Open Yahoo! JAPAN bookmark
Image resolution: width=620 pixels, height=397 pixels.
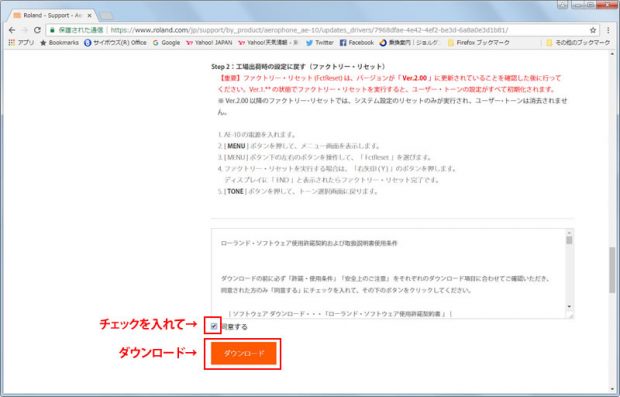point(209,42)
